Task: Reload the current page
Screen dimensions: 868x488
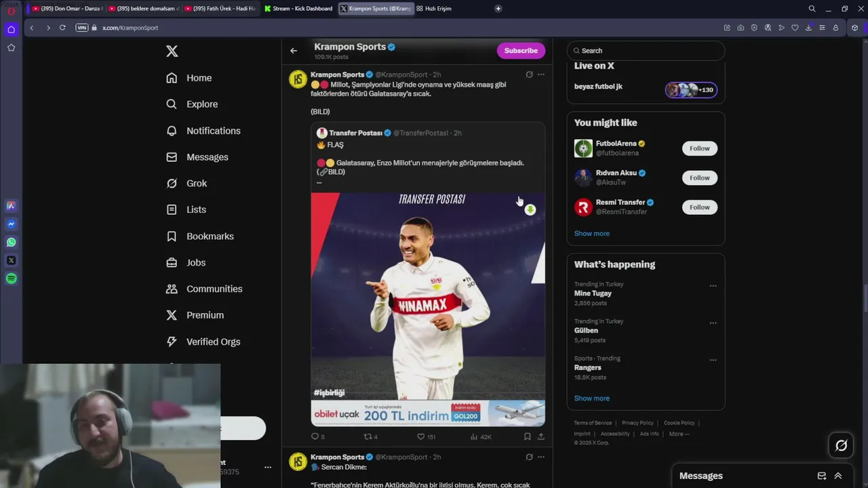Action: click(x=62, y=28)
